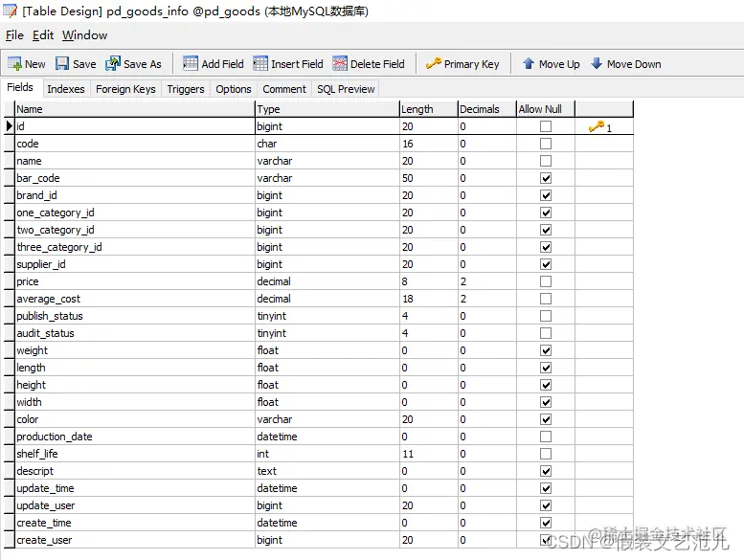
Task: Enable Allow Null for price field
Action: coord(546,281)
